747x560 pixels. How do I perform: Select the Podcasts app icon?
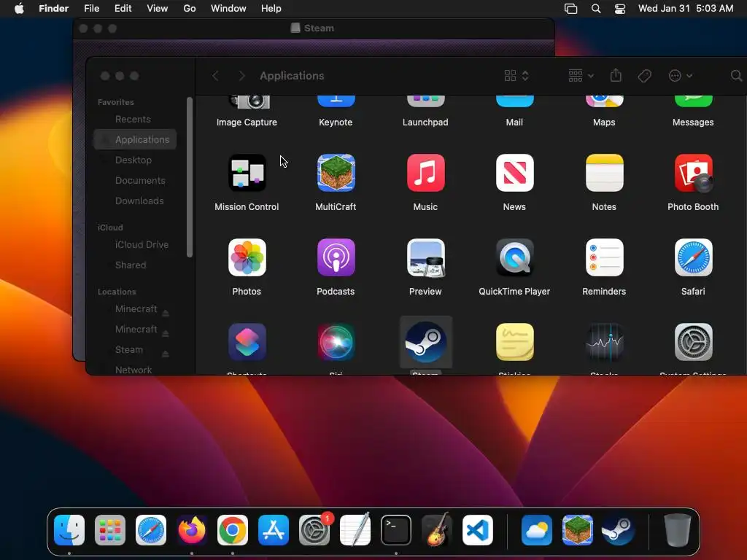pyautogui.click(x=336, y=257)
